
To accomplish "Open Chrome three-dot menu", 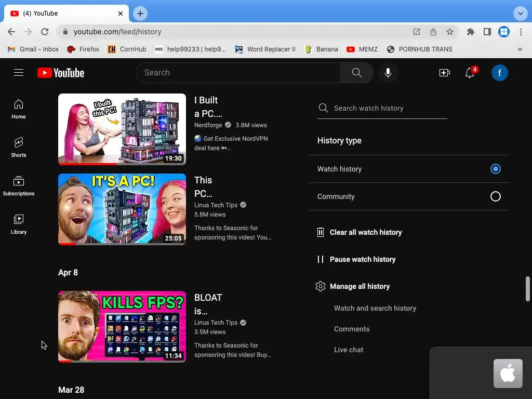I will tap(521, 32).
